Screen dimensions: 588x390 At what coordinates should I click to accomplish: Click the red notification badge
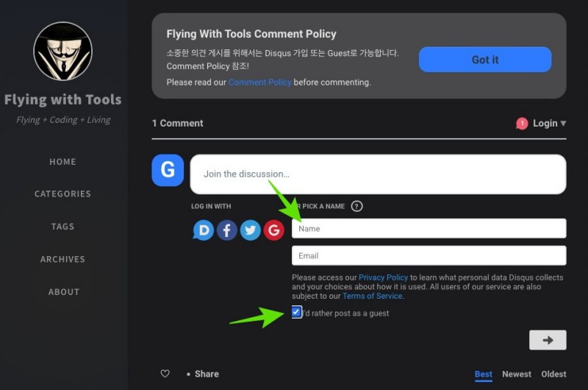coord(522,124)
